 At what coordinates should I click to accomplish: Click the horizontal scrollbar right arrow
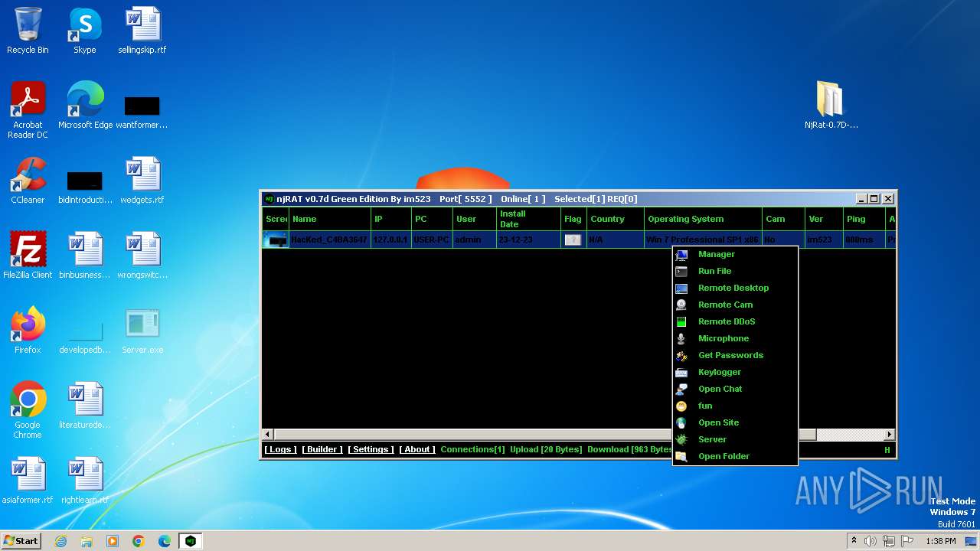(x=889, y=434)
